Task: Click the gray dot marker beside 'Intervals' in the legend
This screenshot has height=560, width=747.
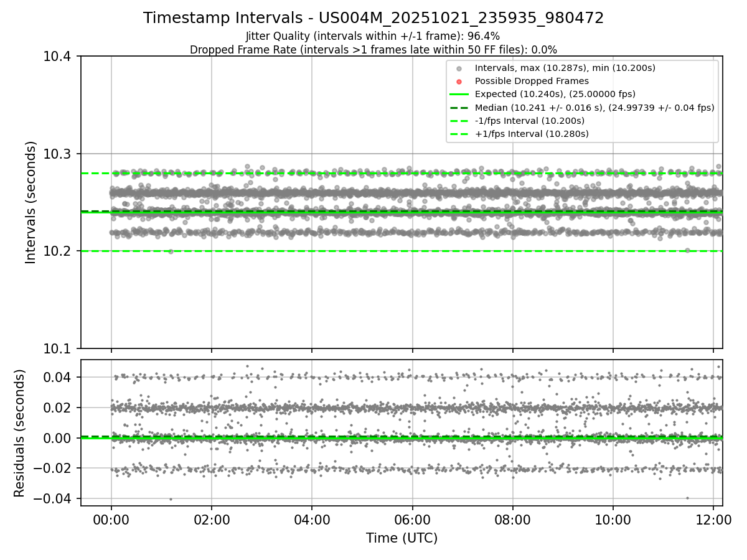Action: click(459, 68)
